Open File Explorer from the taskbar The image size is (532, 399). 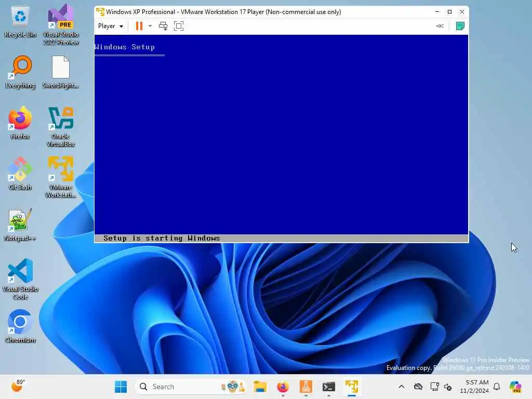pos(260,387)
